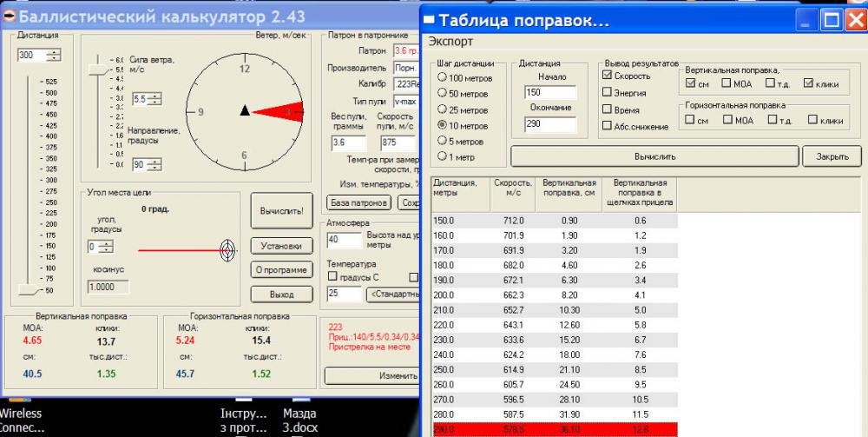868x437 pixels.
Task: Select the 25 метров distance step
Action: point(442,109)
